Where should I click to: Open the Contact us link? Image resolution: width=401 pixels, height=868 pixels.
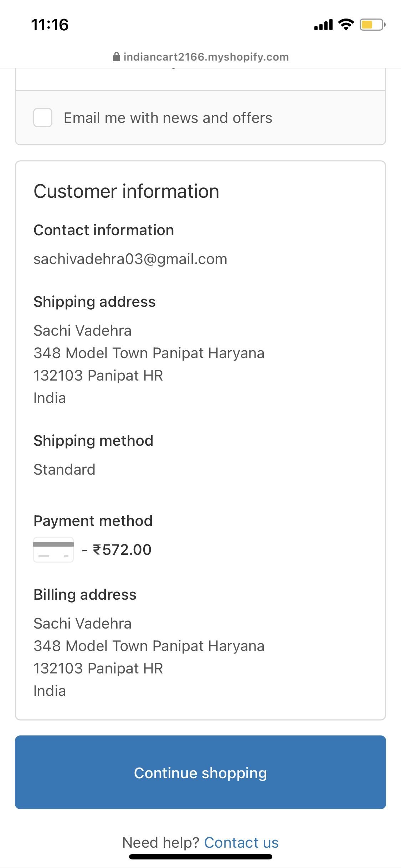[x=241, y=843]
